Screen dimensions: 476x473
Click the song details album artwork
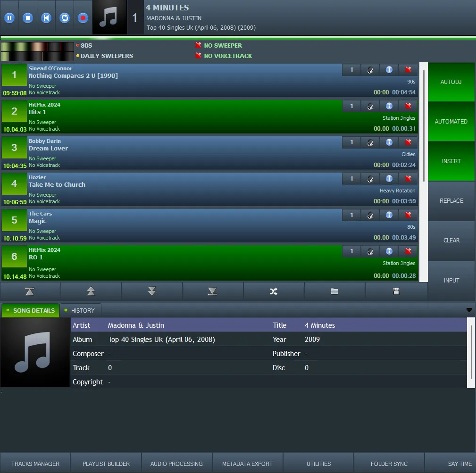coord(35,352)
